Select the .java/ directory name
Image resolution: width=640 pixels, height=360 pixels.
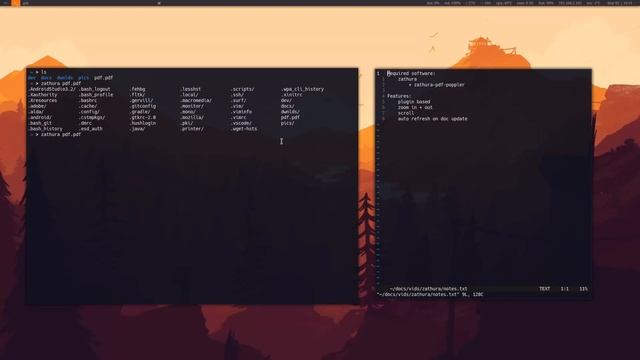point(138,129)
